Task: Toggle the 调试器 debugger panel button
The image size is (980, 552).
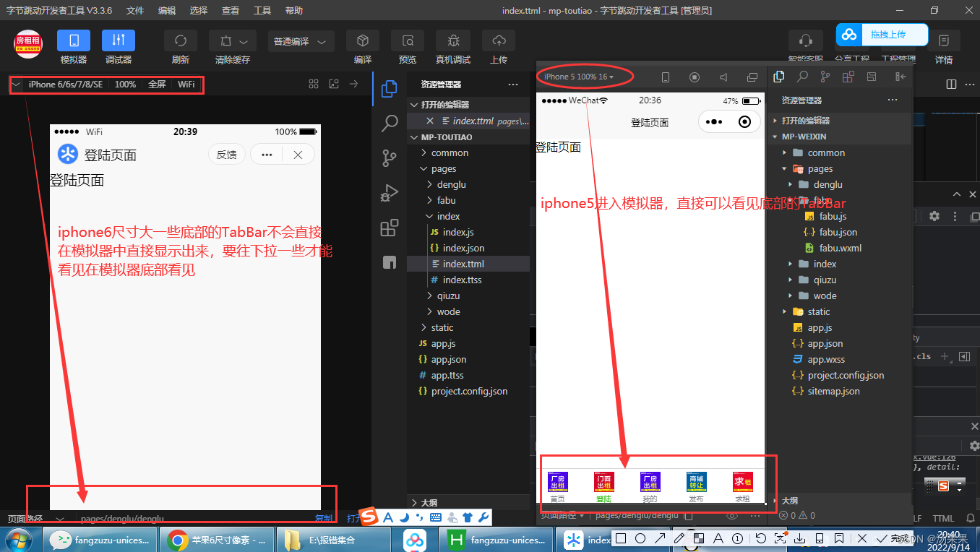Action: tap(119, 40)
